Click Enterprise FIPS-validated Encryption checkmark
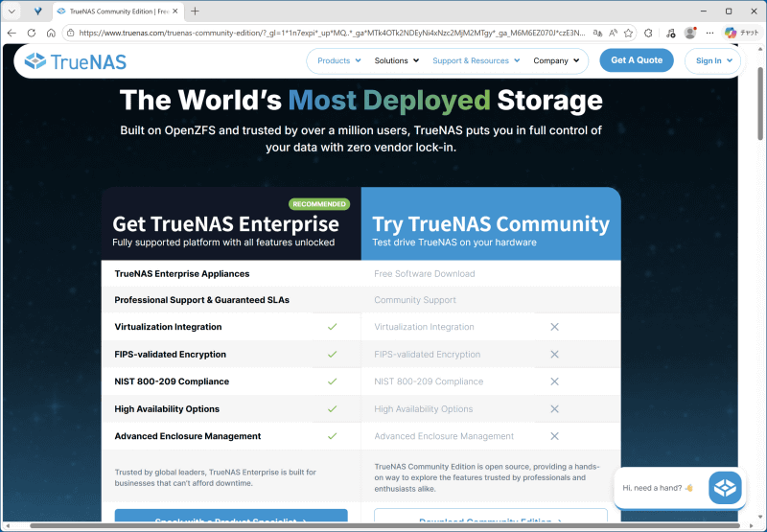The height and width of the screenshot is (532, 767). pos(332,354)
